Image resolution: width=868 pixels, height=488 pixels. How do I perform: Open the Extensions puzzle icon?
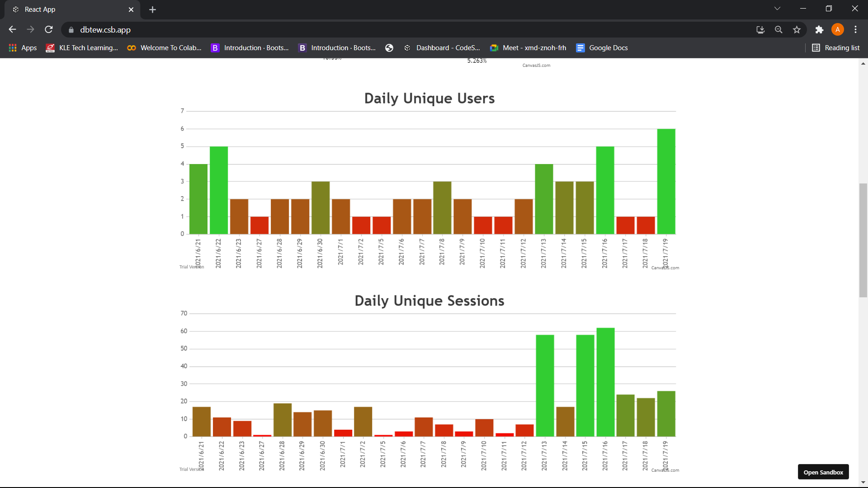point(819,30)
